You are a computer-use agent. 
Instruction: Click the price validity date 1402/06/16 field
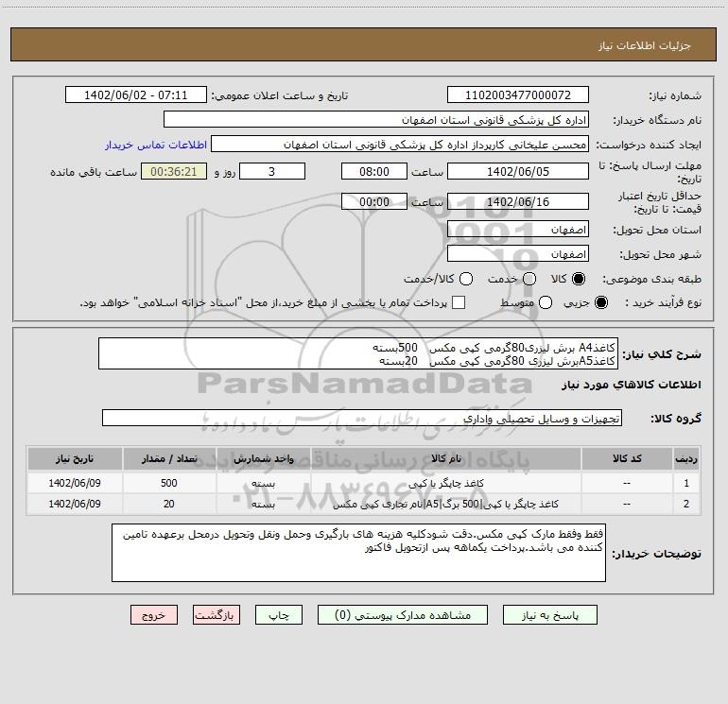(x=518, y=201)
